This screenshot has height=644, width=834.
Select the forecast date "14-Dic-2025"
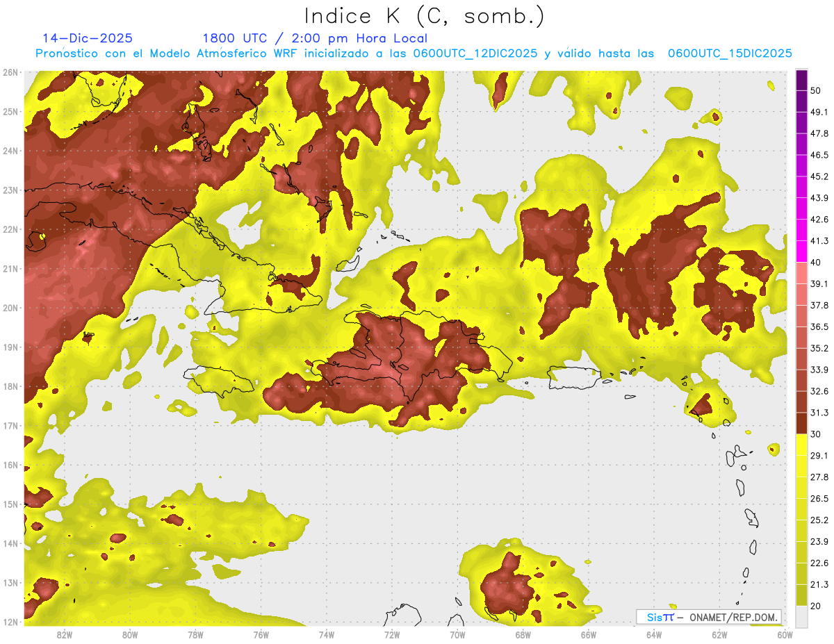[x=88, y=38]
